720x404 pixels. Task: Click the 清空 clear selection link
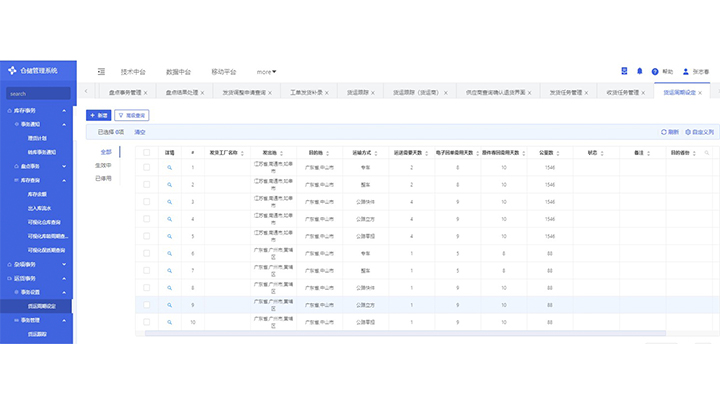[x=140, y=131]
